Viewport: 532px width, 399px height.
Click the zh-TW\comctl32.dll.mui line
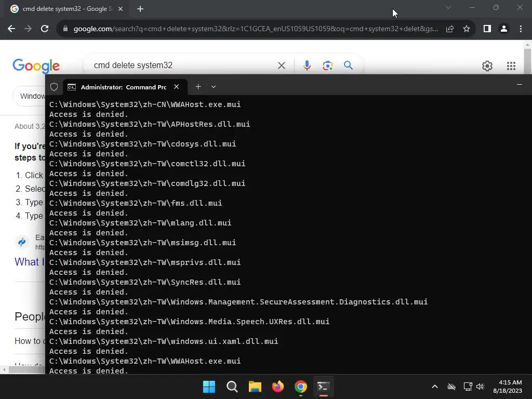tap(147, 164)
